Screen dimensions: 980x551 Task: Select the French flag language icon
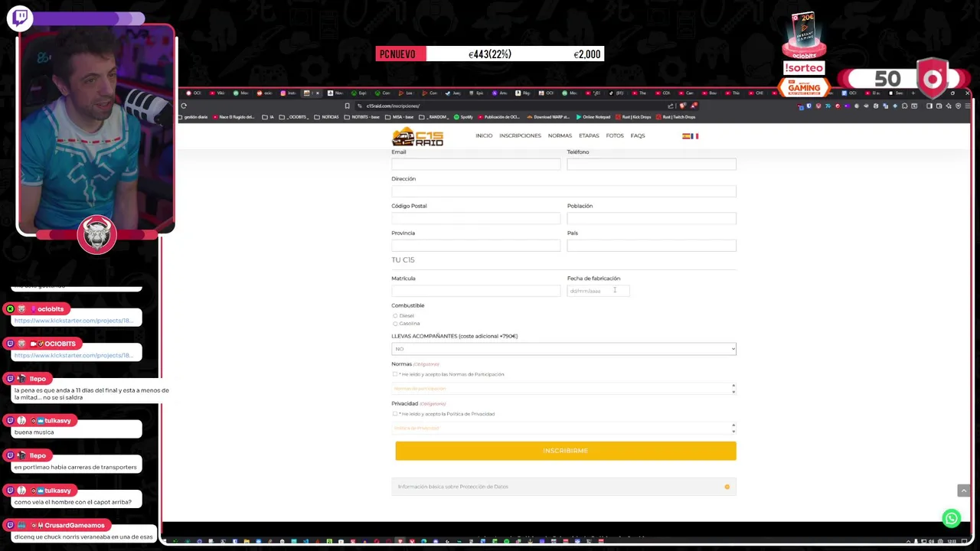click(x=694, y=136)
